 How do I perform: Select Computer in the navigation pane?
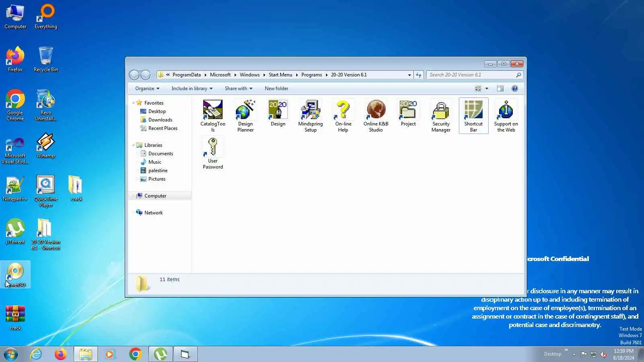(x=155, y=196)
